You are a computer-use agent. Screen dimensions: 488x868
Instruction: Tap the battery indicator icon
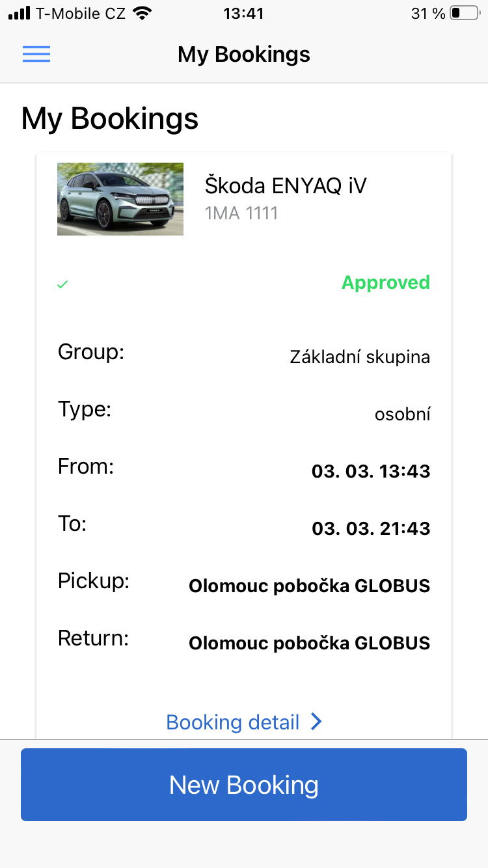pos(463,13)
